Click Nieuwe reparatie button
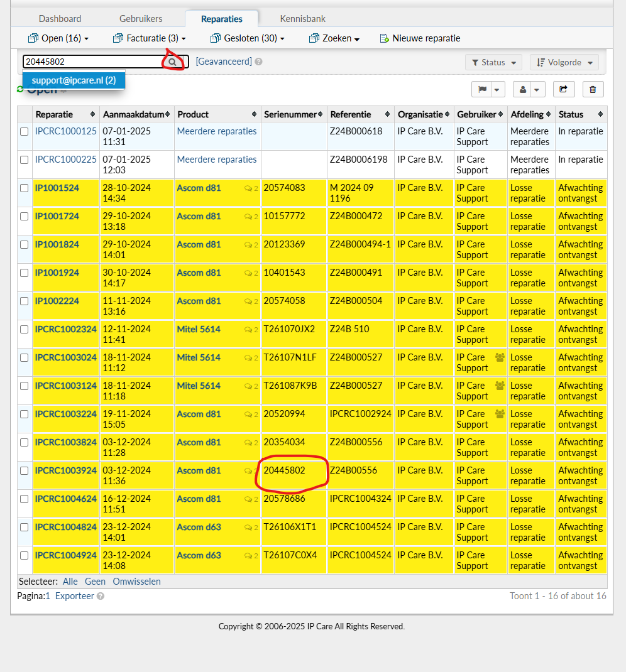Image resolution: width=626 pixels, height=672 pixels. 420,38
